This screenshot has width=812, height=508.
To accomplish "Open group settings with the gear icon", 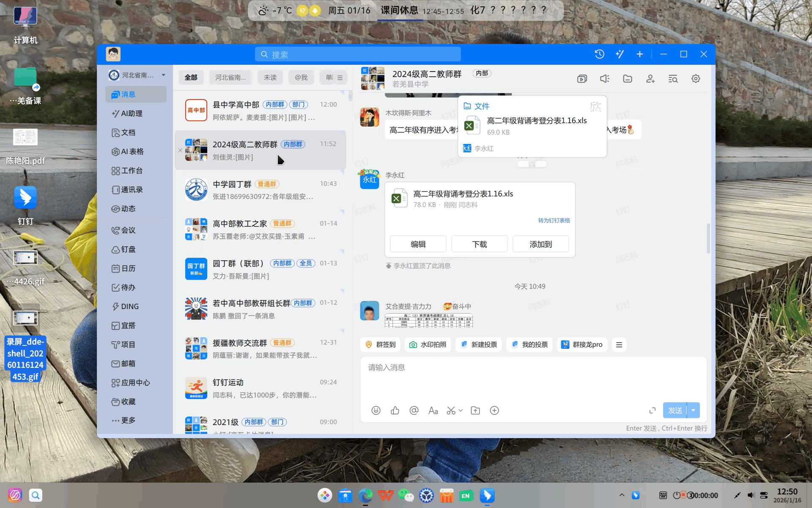I will 696,79.
